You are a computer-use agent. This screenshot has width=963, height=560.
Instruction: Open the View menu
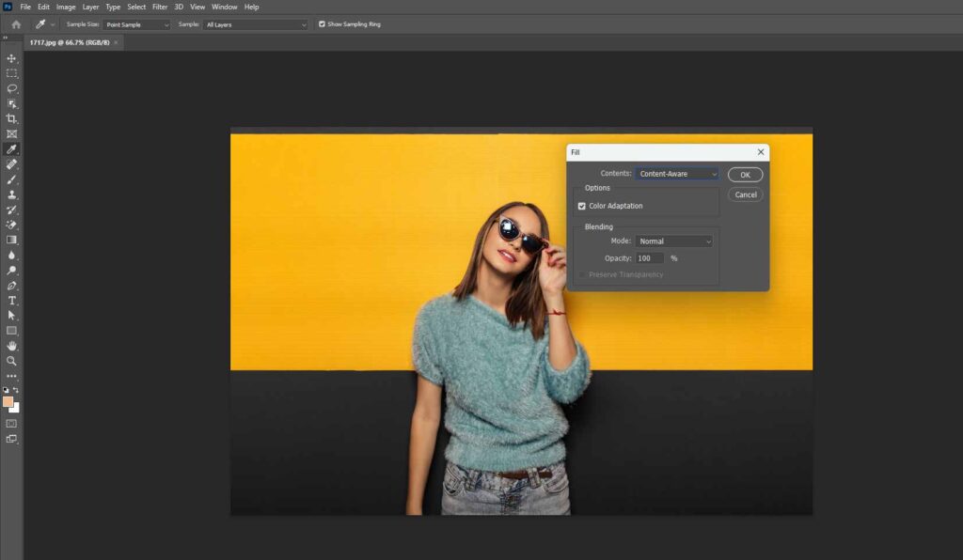(x=197, y=7)
